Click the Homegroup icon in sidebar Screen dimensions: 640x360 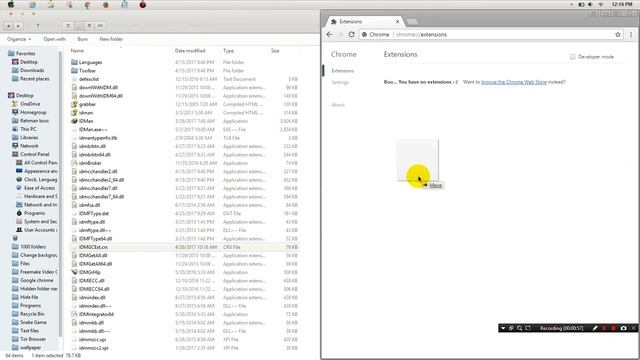click(x=15, y=112)
